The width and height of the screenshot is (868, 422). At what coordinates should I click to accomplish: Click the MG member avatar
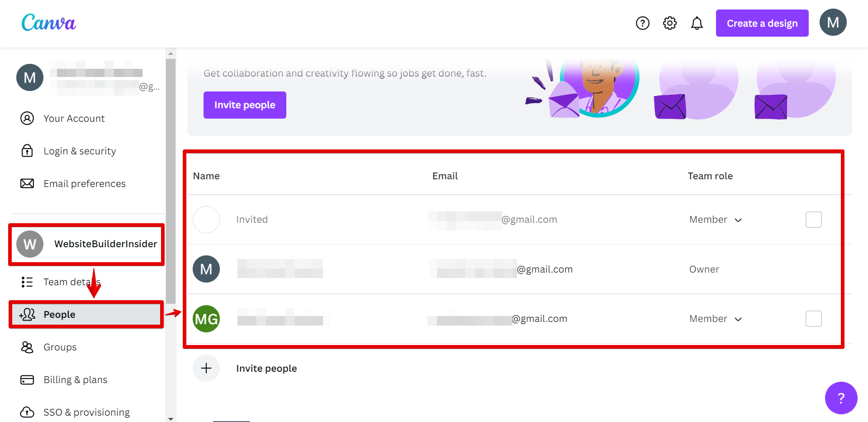tap(206, 319)
